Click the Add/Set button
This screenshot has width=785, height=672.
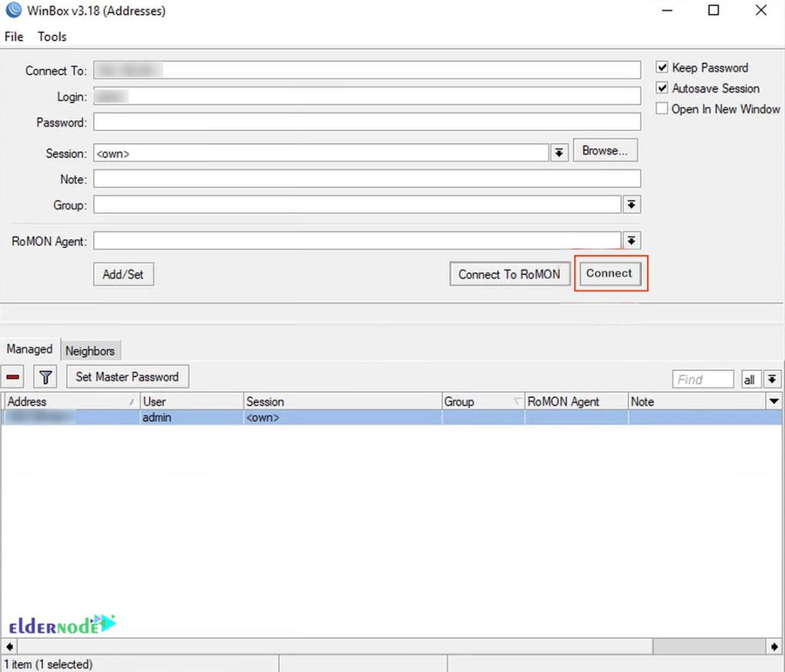[123, 274]
